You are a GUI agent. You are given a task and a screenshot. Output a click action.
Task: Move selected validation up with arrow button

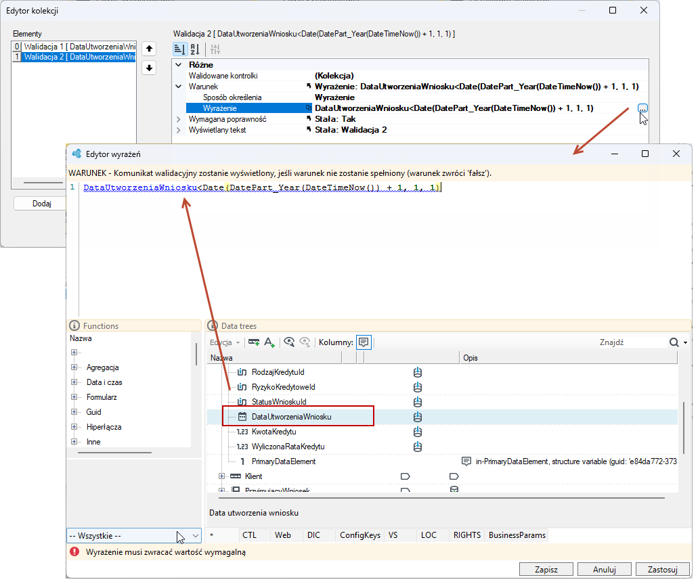coord(149,49)
